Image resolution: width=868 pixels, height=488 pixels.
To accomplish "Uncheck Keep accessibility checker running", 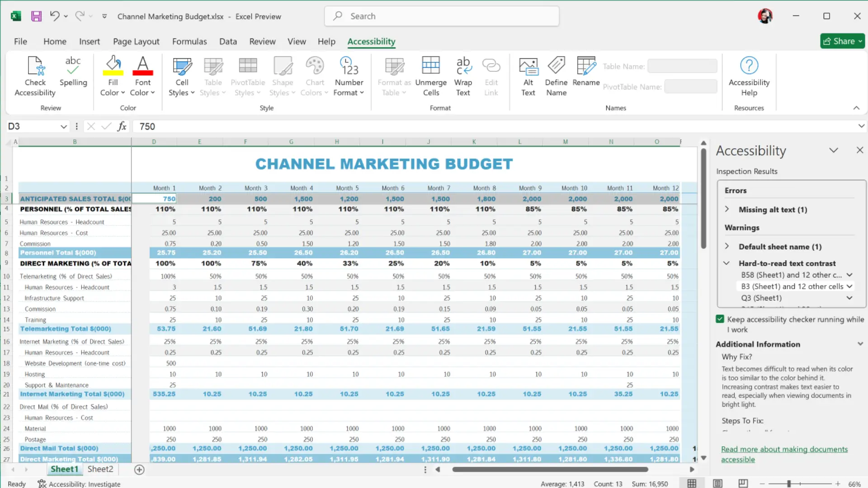I will pos(720,319).
